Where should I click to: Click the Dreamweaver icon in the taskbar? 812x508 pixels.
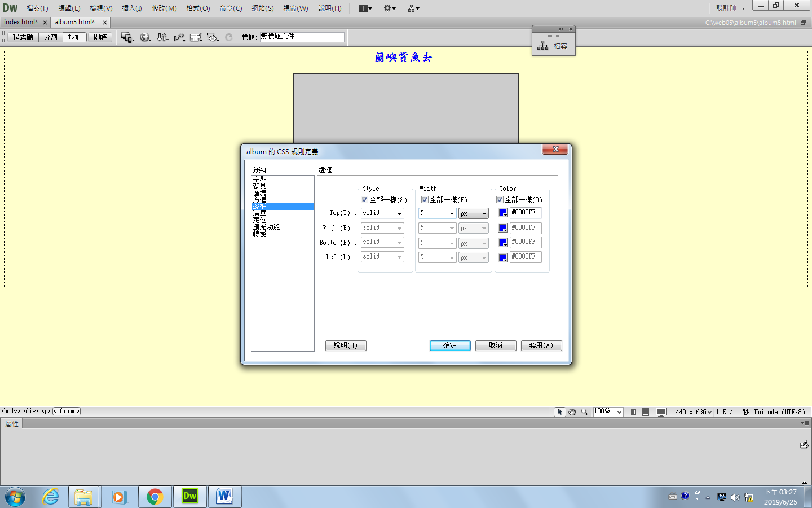pyautogui.click(x=190, y=497)
